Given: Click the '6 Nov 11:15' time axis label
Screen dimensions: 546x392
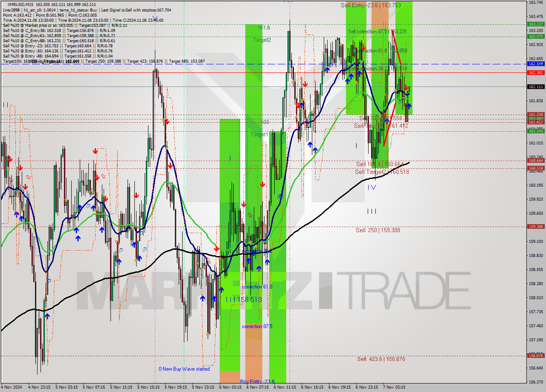Looking at the screenshot, I should (285, 387).
